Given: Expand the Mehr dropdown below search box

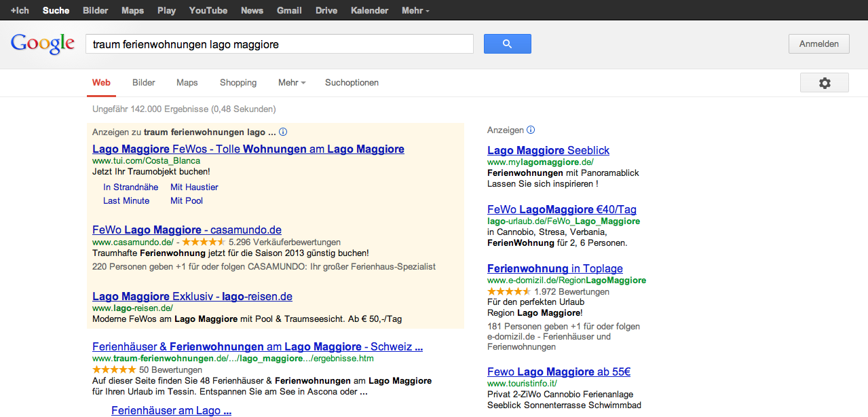Looking at the screenshot, I should coord(292,83).
